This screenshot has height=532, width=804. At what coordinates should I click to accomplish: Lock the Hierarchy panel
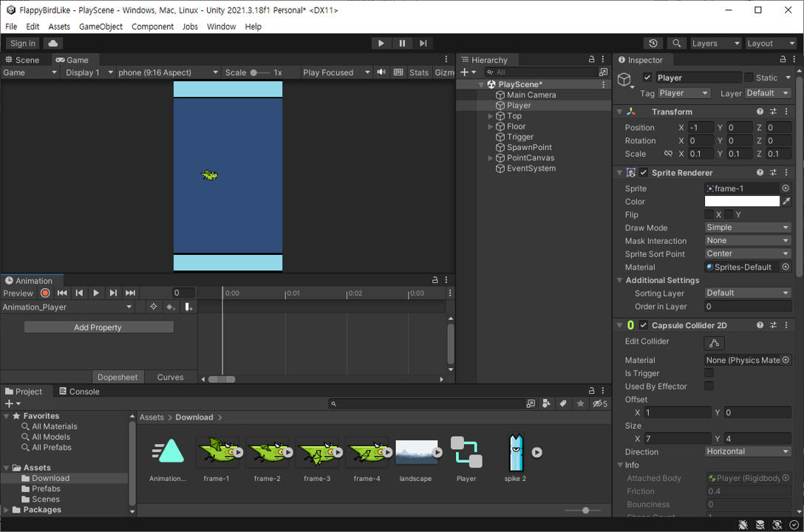coord(591,59)
